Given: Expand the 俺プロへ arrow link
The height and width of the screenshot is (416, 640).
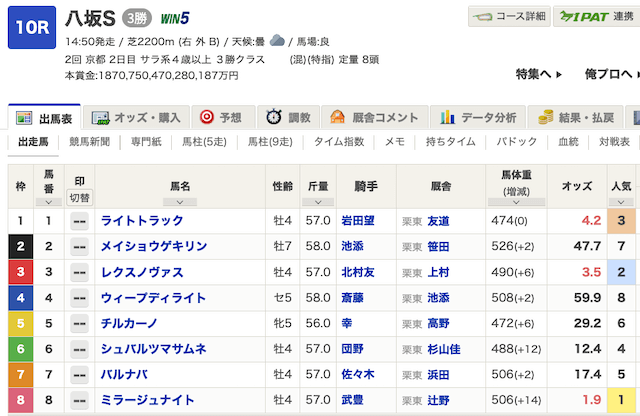Looking at the screenshot, I should [x=629, y=75].
